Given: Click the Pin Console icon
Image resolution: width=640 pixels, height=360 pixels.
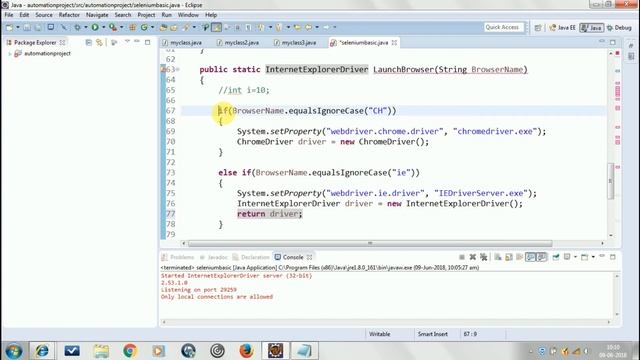Looking at the screenshot, I should (556, 257).
